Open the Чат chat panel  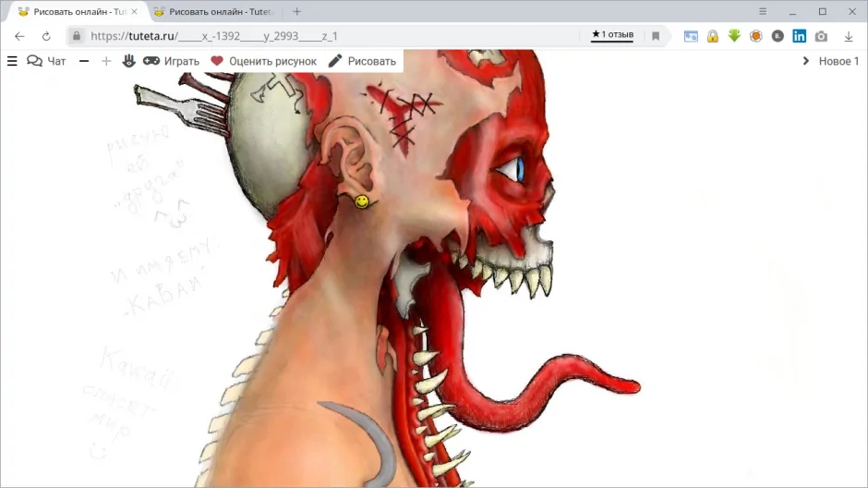point(46,61)
